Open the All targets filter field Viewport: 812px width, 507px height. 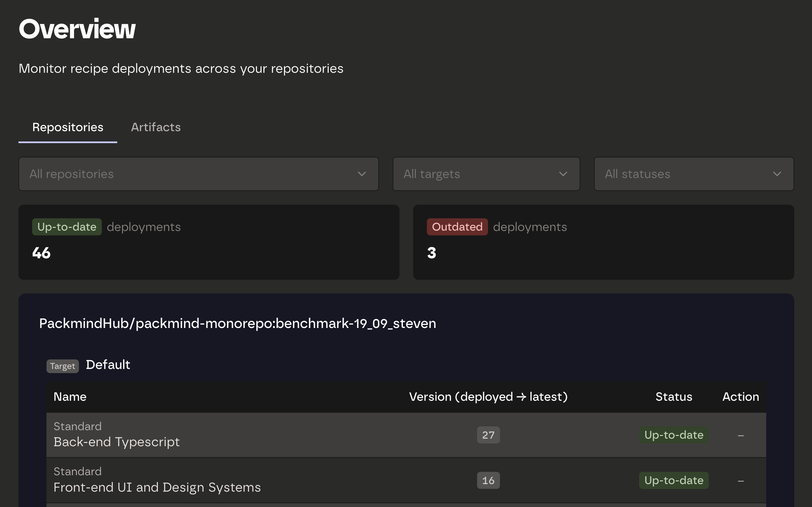475,174
